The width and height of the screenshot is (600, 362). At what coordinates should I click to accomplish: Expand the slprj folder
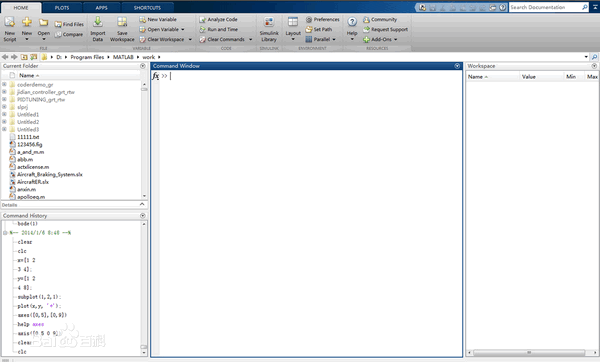[4, 107]
